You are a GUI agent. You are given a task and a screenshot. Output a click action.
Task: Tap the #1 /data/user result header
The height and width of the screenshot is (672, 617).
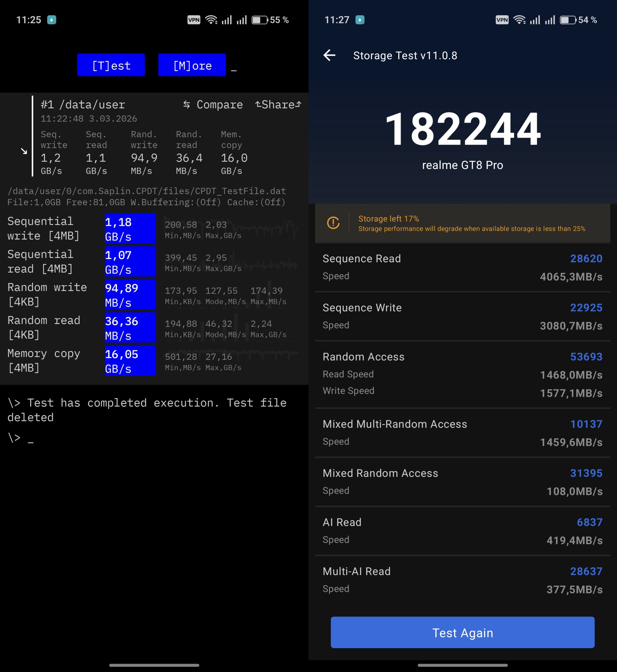[83, 105]
